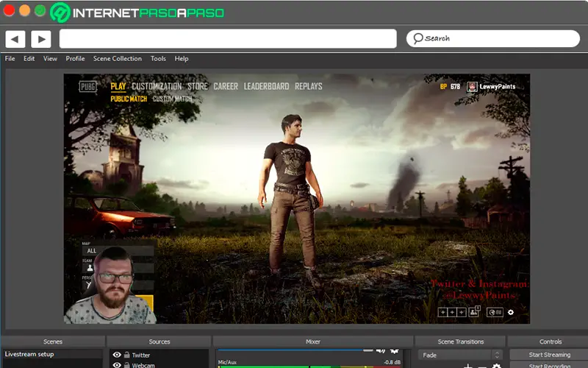588x368 pixels.
Task: Click the Scene Transitions panel header
Action: pos(461,342)
